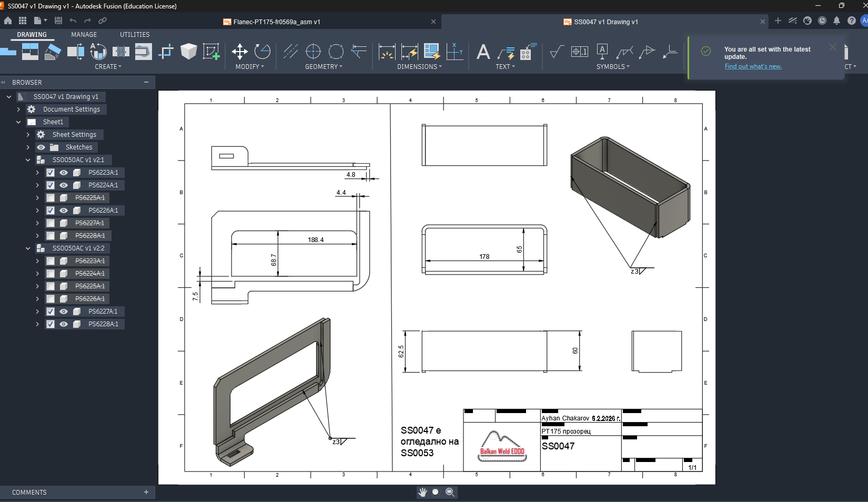Select the Datum Identifier symbol tool
The width and height of the screenshot is (868, 502).
(602, 52)
